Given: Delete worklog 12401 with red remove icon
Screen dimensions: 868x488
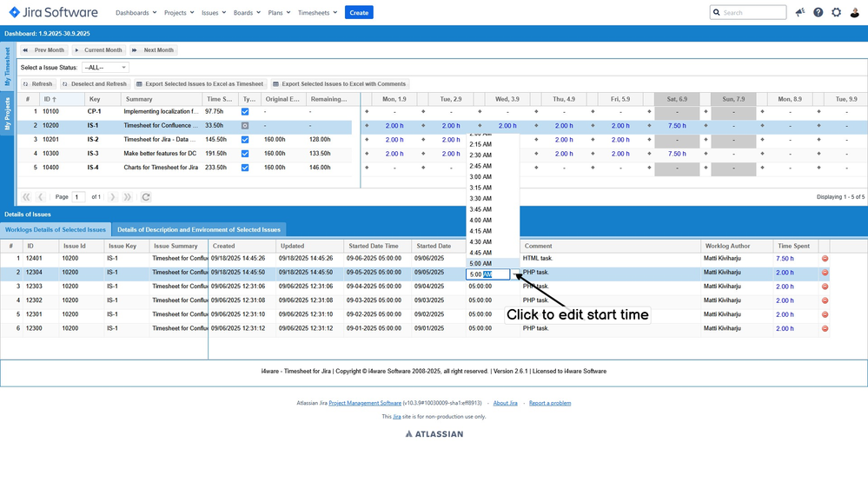Looking at the screenshot, I should click(x=825, y=259).
